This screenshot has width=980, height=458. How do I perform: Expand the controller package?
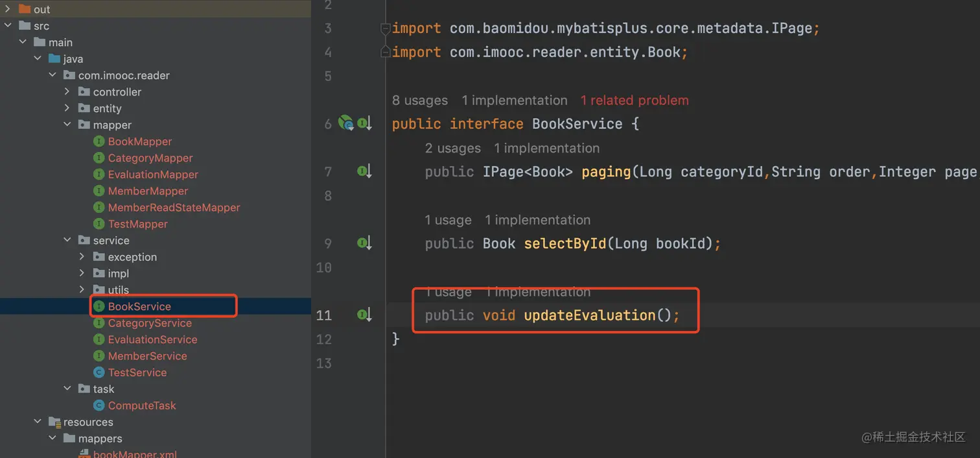[x=67, y=91]
